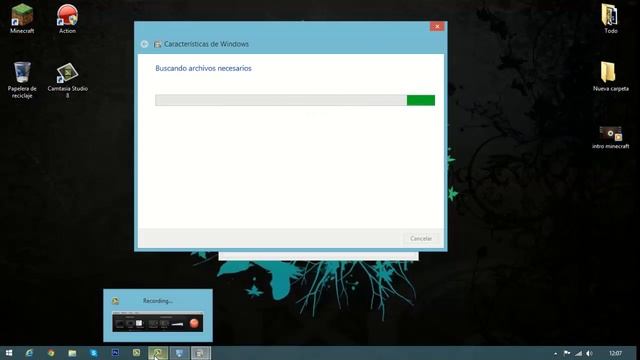
Task: Close the Características de Windows dialog
Action: point(437,27)
